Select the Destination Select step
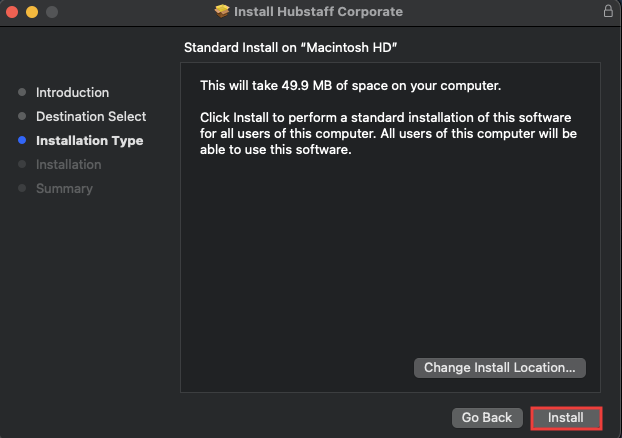Viewport: 622px width, 438px height. click(x=91, y=116)
